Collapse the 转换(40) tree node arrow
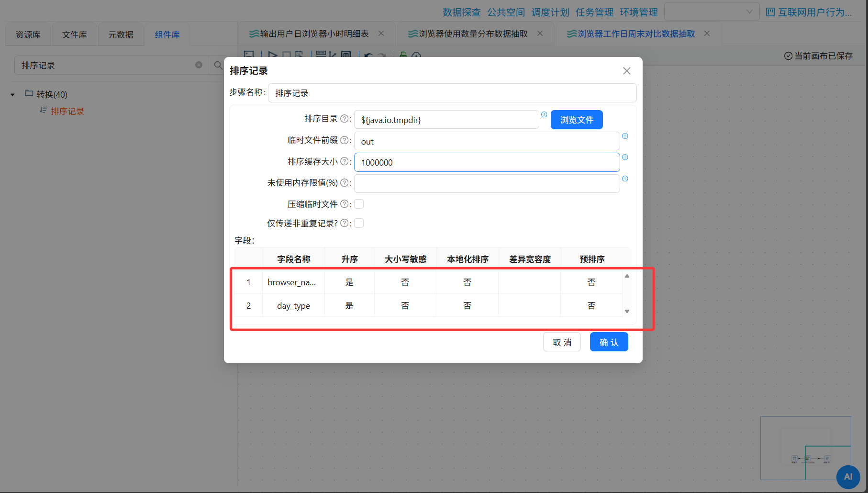Screen dimensions: 868x493 [13, 95]
